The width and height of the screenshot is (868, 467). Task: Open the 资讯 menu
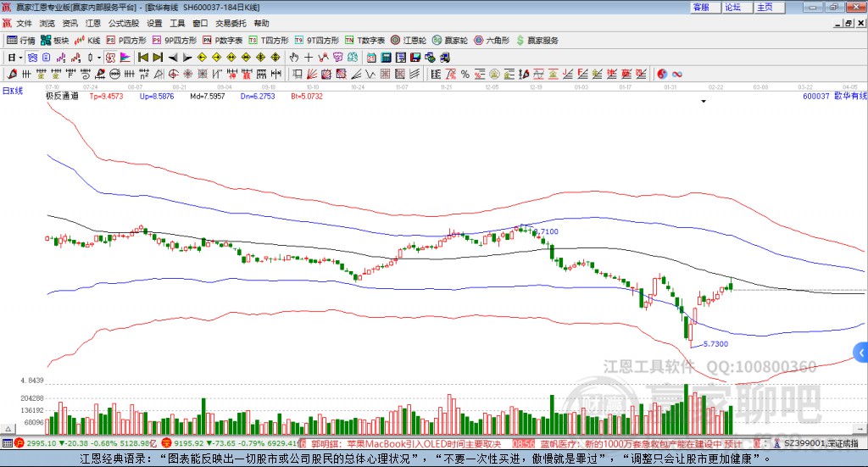tap(70, 23)
